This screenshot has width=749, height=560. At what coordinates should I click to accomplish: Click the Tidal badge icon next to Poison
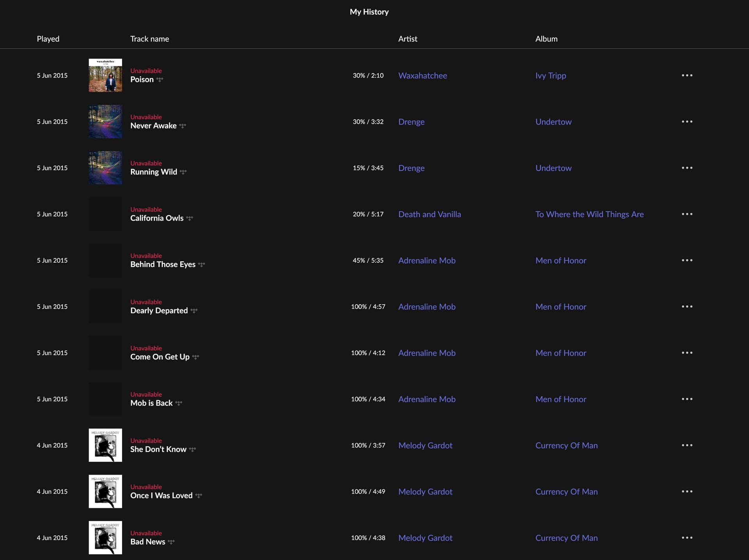point(160,80)
